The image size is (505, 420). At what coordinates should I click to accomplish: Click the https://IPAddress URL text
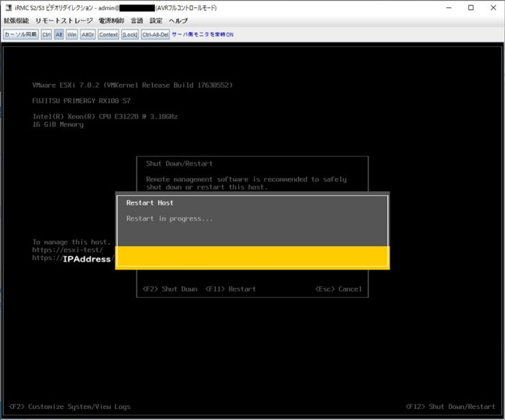pos(73,258)
